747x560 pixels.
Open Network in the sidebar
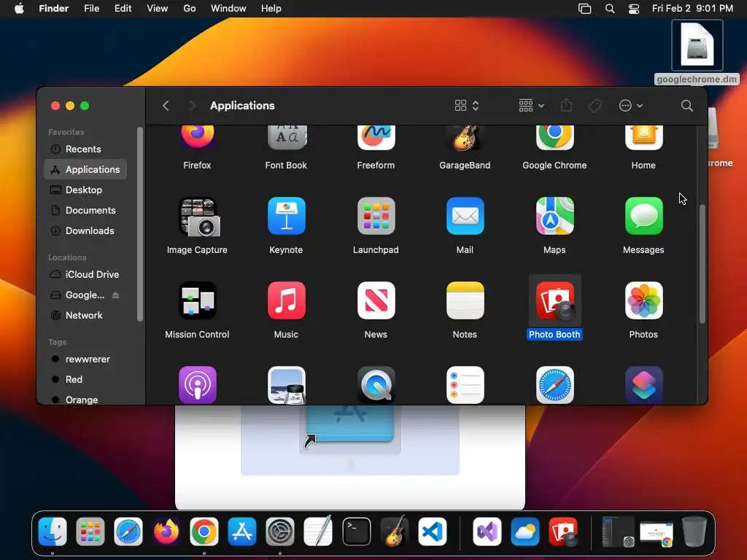coord(85,316)
